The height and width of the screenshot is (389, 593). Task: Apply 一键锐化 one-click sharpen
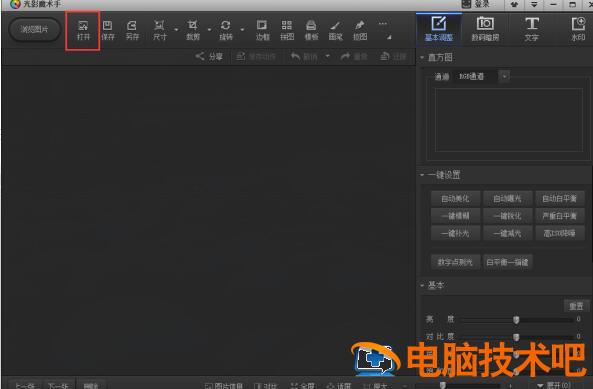[508, 216]
